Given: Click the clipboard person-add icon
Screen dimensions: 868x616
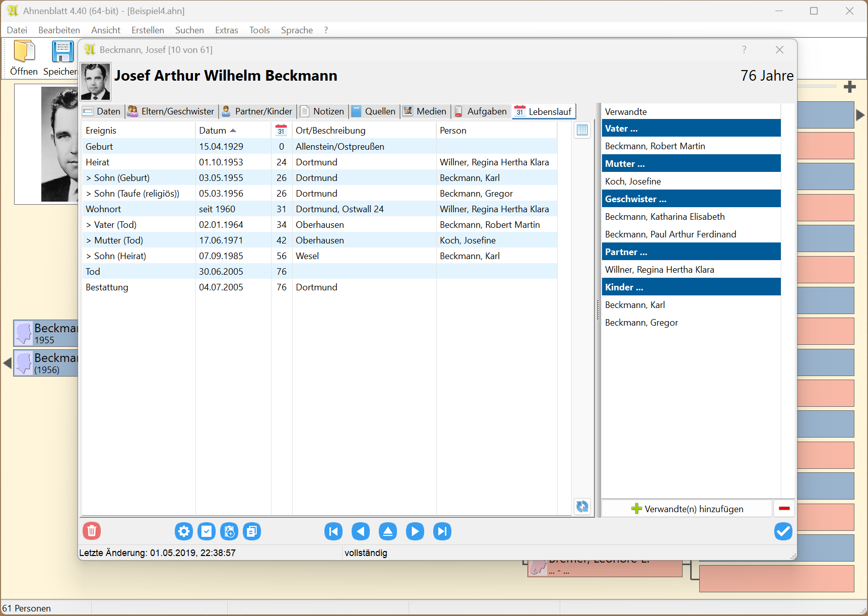Looking at the screenshot, I should coord(229,531).
